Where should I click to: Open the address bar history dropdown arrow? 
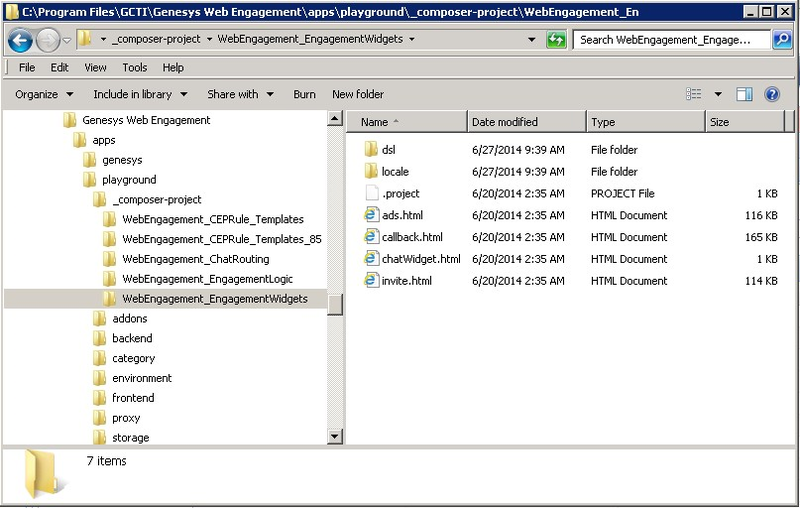click(x=531, y=39)
